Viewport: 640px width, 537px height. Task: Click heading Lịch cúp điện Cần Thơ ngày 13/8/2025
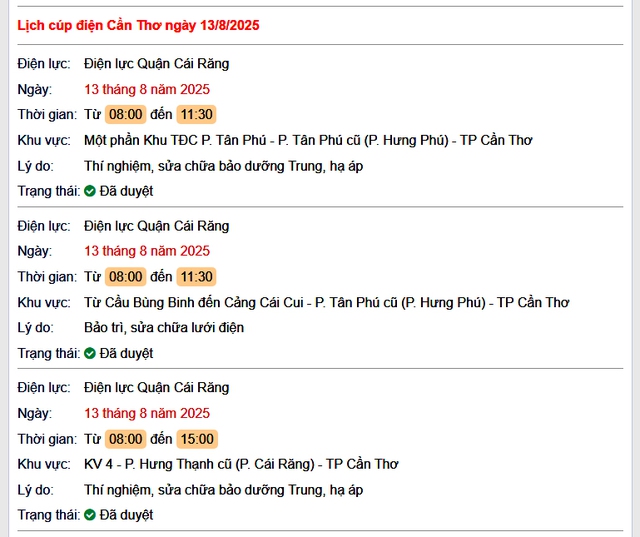[x=138, y=25]
